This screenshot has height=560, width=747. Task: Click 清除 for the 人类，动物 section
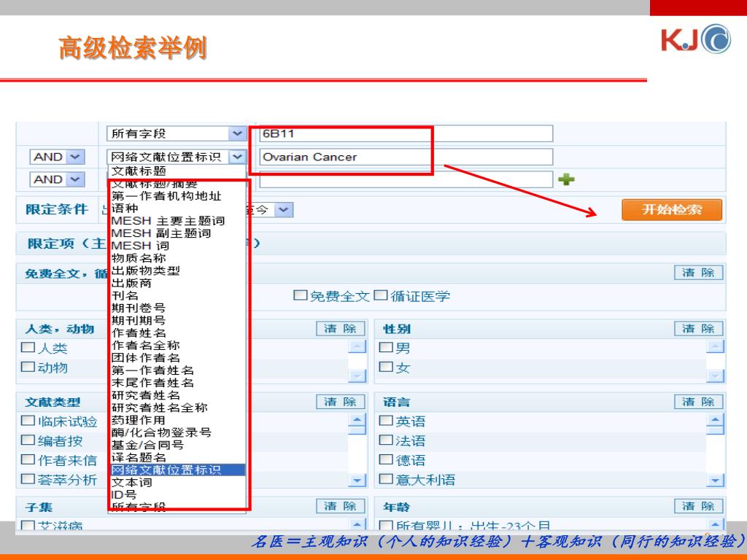pos(341,329)
